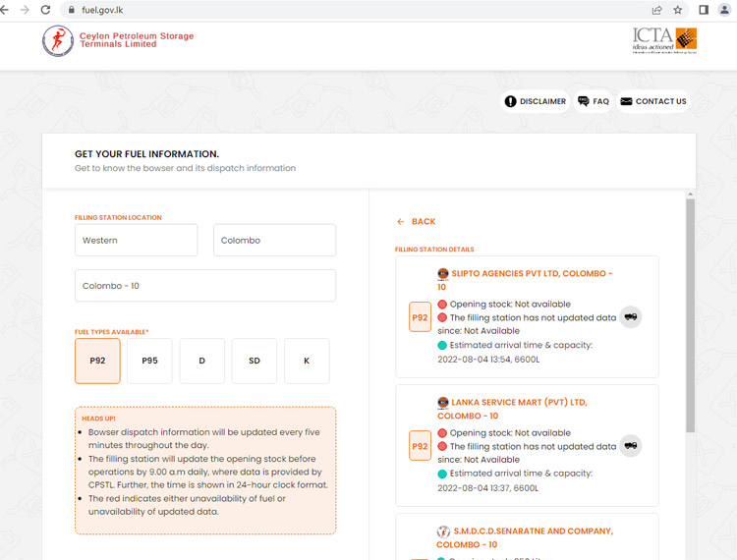Viewport: 737px width, 560px height.
Task: Click 'The red indicates either unavailability' bullet
Action: [187, 505]
